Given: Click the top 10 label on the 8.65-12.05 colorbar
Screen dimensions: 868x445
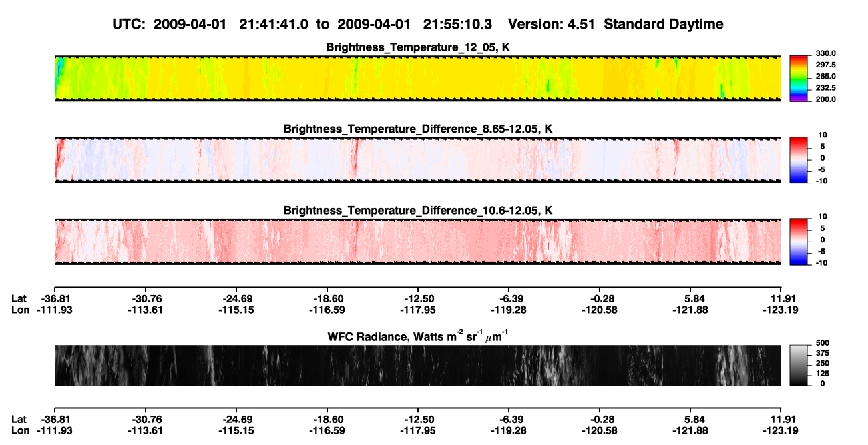Looking at the screenshot, I should 823,135.
